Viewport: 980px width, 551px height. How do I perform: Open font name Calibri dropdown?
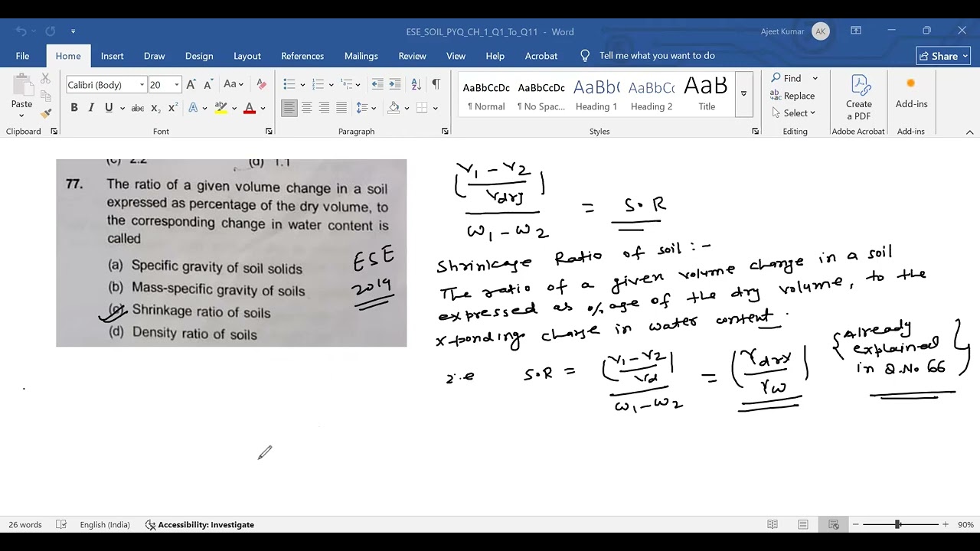click(x=142, y=85)
